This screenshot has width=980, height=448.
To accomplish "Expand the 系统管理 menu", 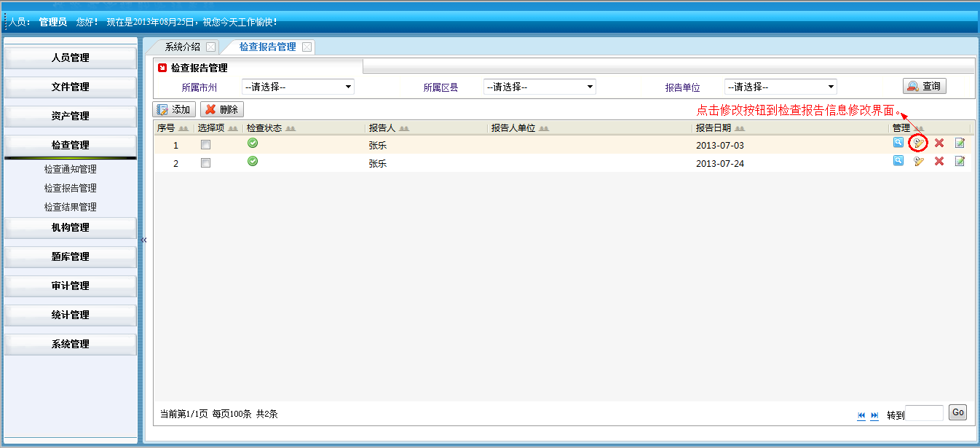I will 71,345.
